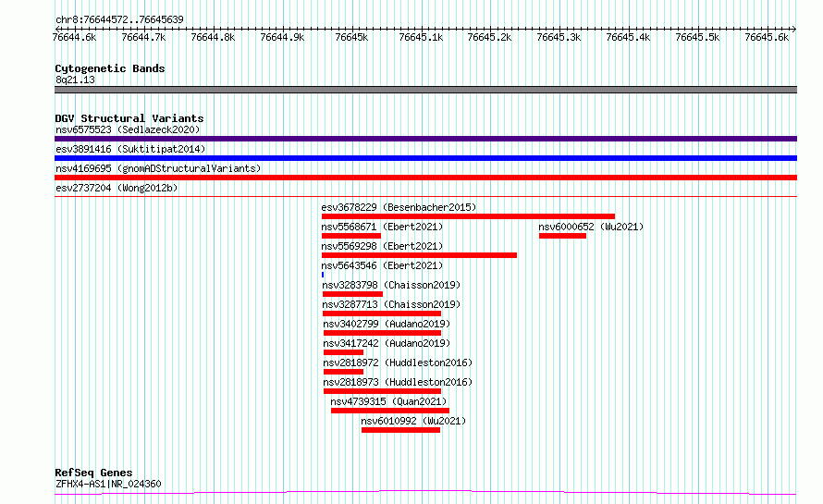The width and height of the screenshot is (823, 504).
Task: Click the gray 8q21.13 cytogenetic band bar
Action: (x=425, y=90)
